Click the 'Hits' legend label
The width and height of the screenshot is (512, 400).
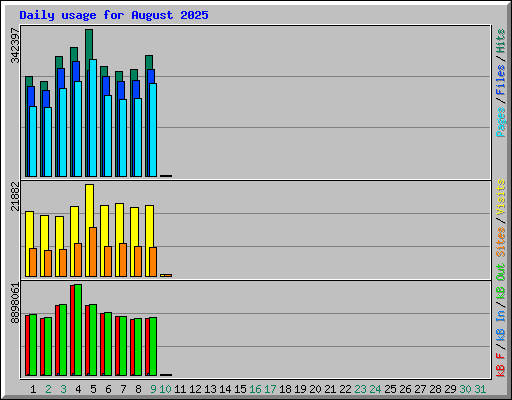coord(500,41)
